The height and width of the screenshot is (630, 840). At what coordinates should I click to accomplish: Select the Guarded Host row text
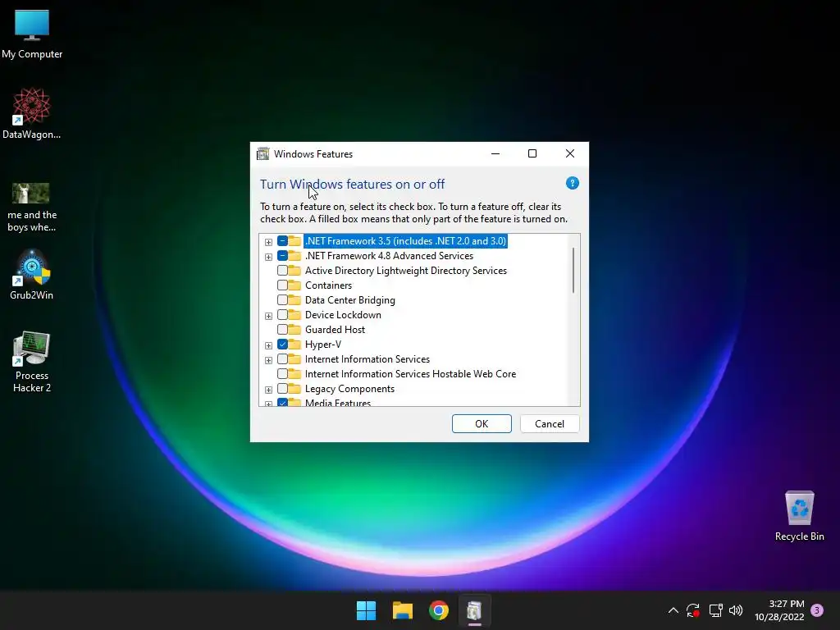(335, 330)
